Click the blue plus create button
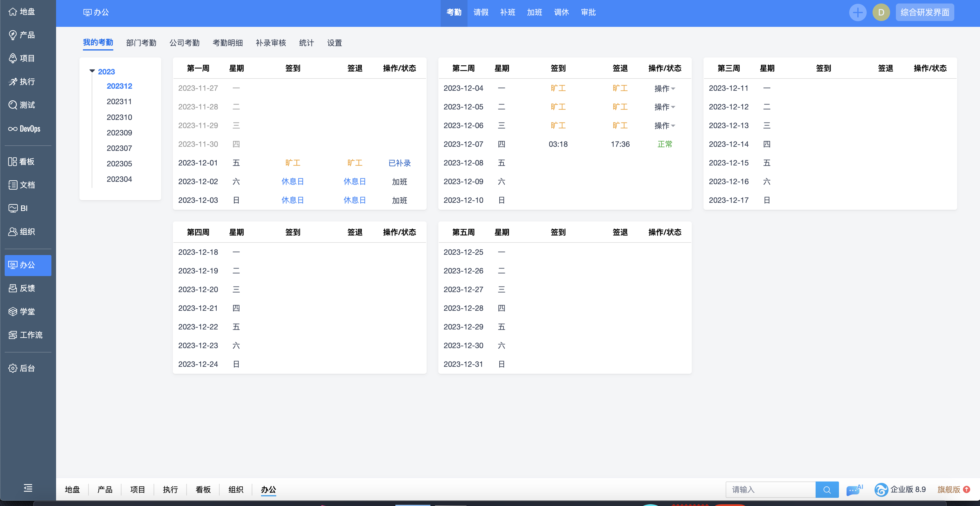Image resolution: width=980 pixels, height=506 pixels. pos(857,13)
